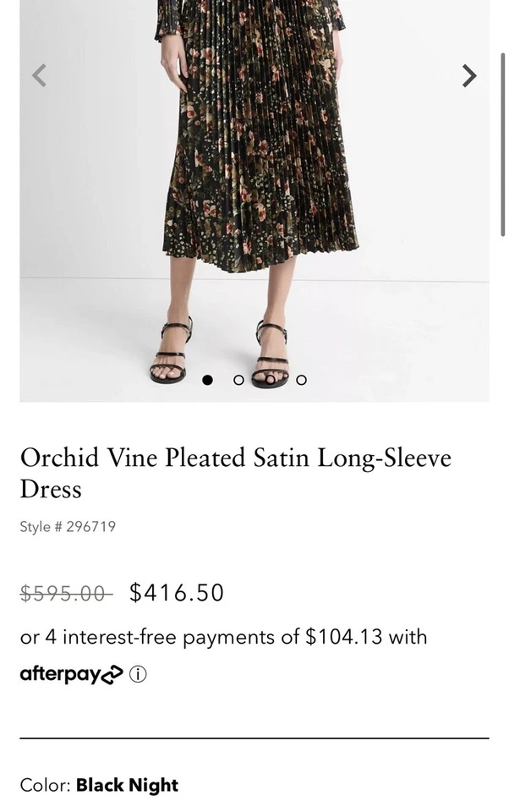
Task: Click the Color: label
Action: point(46,785)
